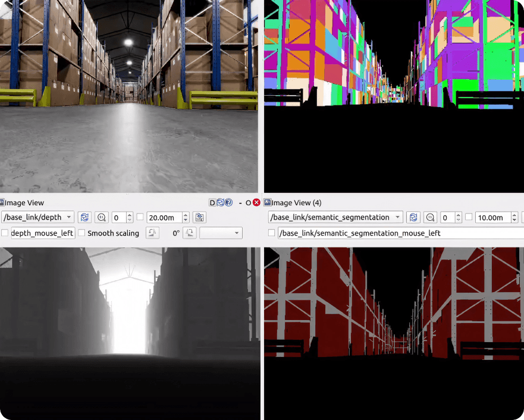Click the save image icon in the depth toolbar
The height and width of the screenshot is (420, 524).
pos(199,217)
